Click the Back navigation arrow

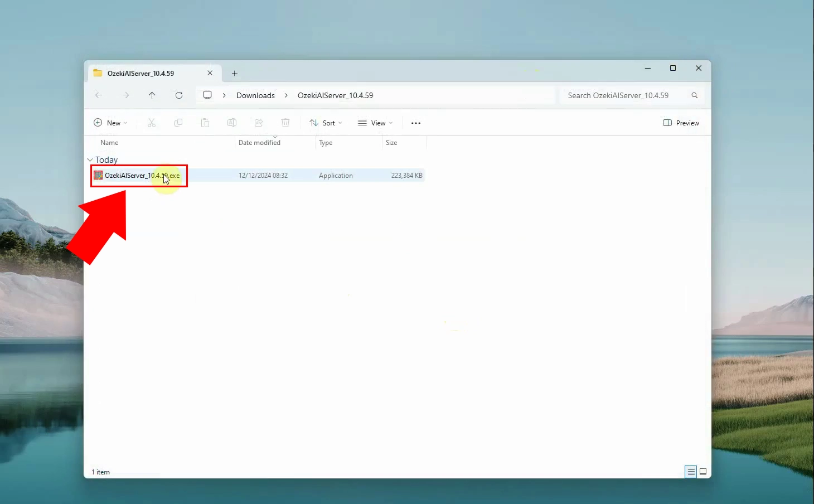pos(99,95)
